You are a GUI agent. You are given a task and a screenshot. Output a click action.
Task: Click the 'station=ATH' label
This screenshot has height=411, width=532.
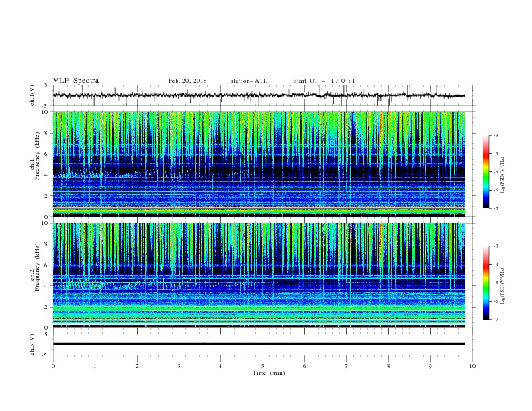coord(249,81)
